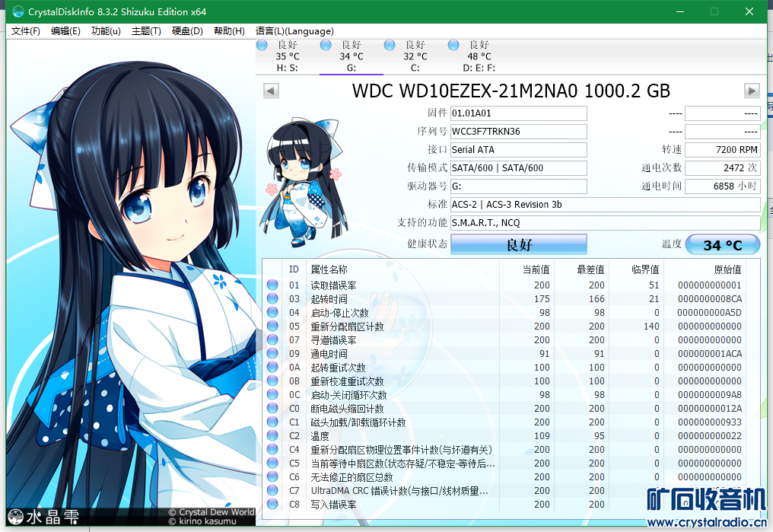Image resolution: width=773 pixels, height=532 pixels.
Task: Click the status icon for row C2 温度
Action: point(272,436)
